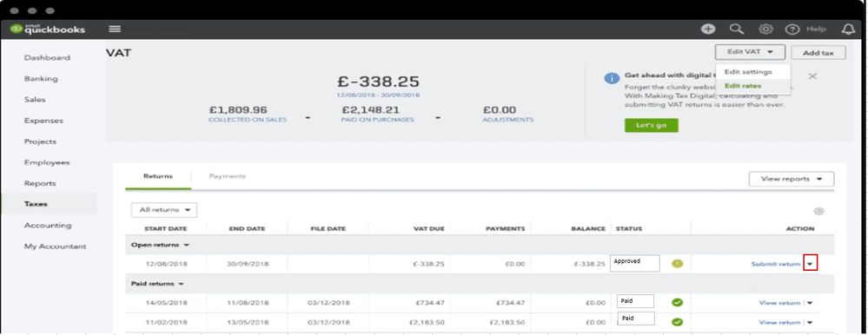Open Reports in the sidebar
868x335 pixels.
click(x=40, y=183)
